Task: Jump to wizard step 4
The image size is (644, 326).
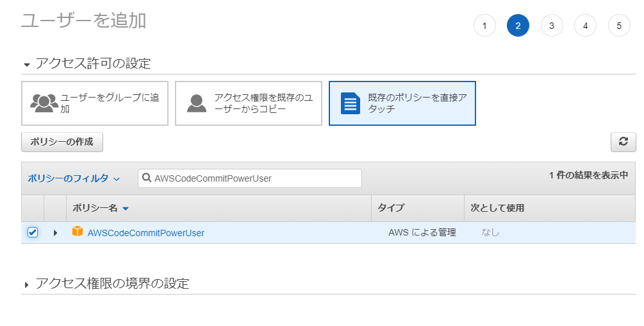Action: point(585,26)
